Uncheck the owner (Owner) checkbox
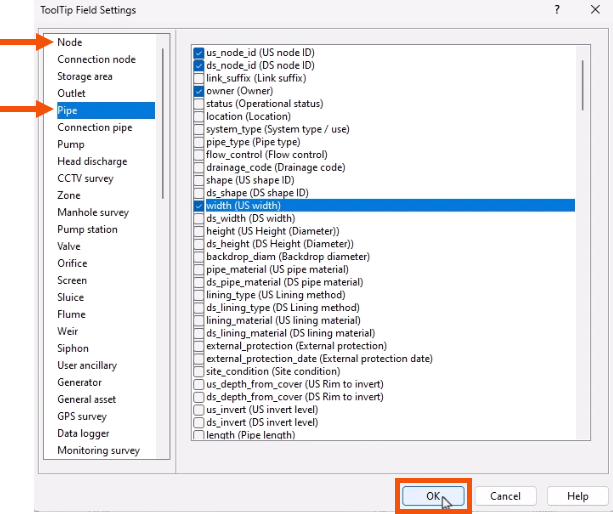This screenshot has width=613, height=514. coord(199,91)
